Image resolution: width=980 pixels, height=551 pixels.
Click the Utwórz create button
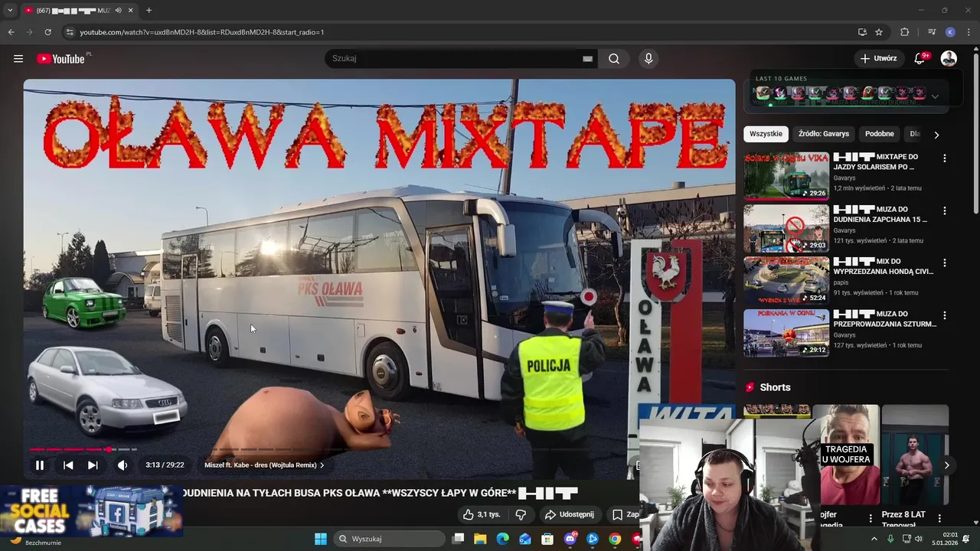(877, 59)
